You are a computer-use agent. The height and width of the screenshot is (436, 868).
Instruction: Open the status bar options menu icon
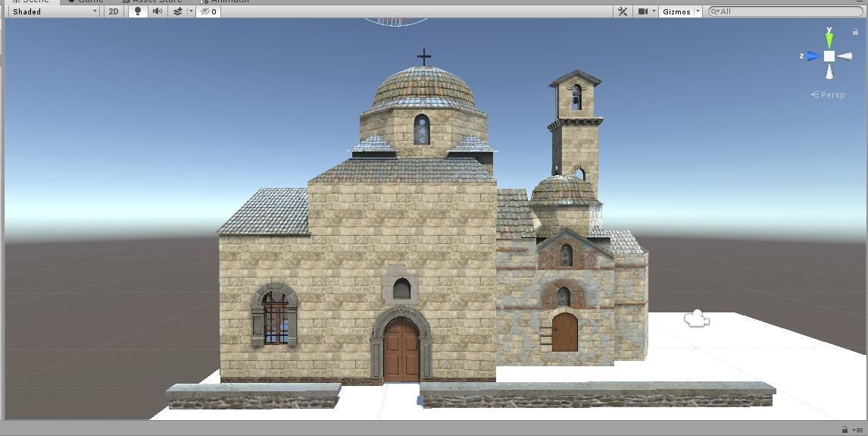click(x=858, y=429)
